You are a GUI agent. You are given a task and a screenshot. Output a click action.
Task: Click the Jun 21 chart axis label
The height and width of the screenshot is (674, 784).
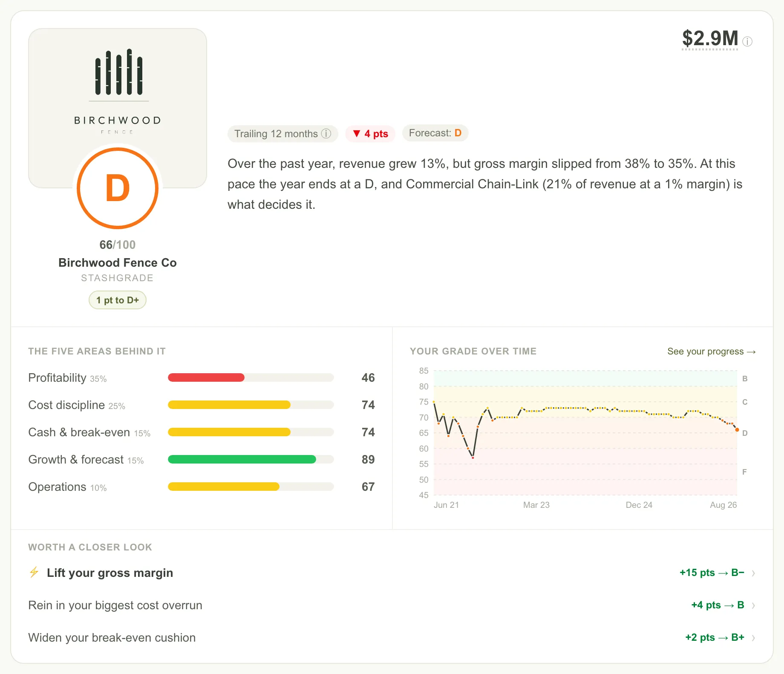click(446, 505)
